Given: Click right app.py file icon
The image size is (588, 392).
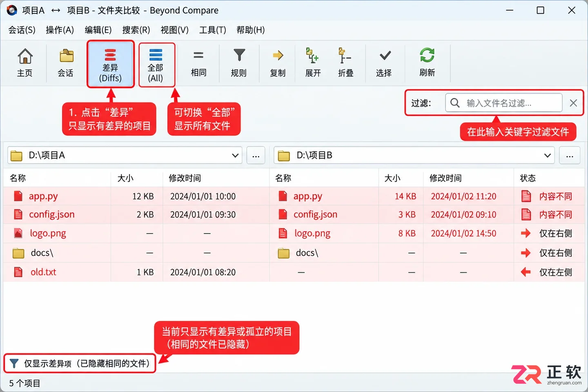Looking at the screenshot, I should point(283,196).
